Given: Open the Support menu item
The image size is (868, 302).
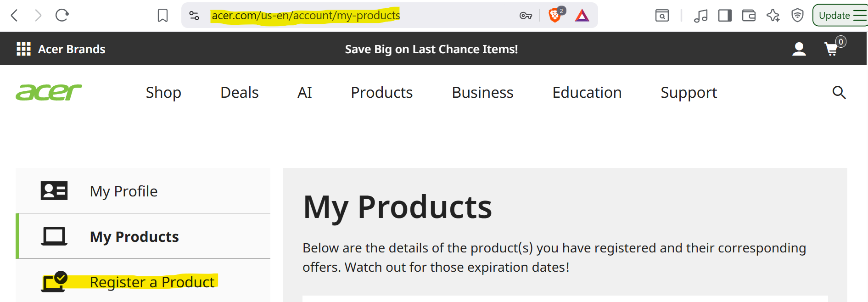Looking at the screenshot, I should [689, 93].
